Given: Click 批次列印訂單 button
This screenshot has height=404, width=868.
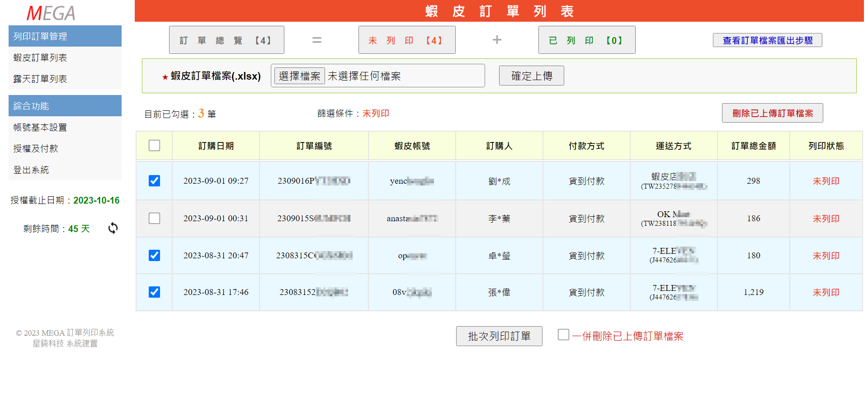Looking at the screenshot, I should click(499, 336).
